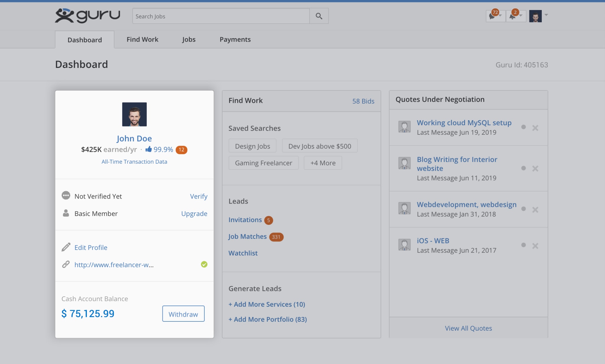The width and height of the screenshot is (605, 364).
Task: Expand +4 More saved searches
Action: [323, 163]
